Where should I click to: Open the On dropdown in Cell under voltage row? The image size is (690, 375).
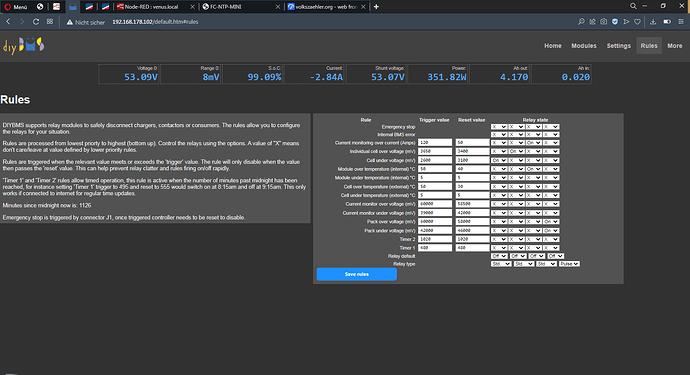point(499,160)
